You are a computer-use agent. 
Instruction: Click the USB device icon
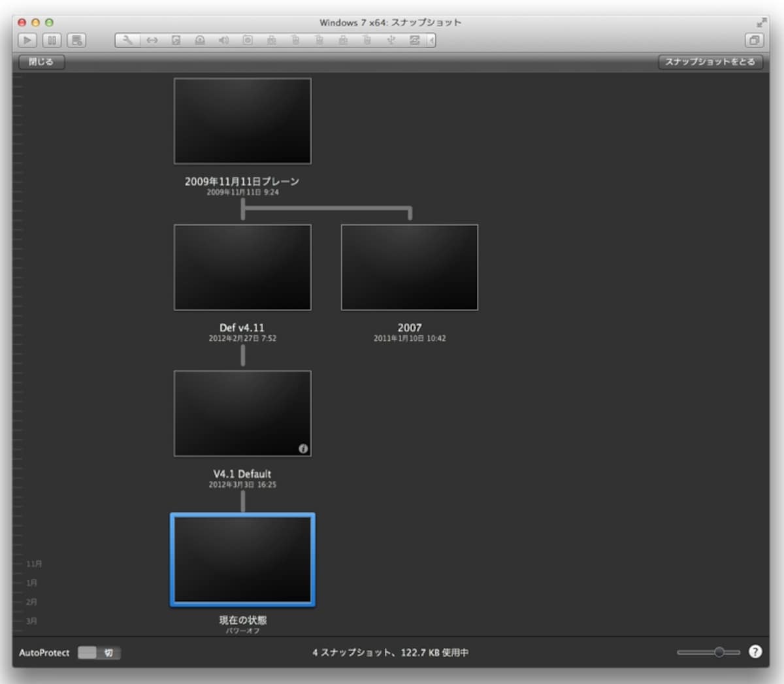(391, 41)
